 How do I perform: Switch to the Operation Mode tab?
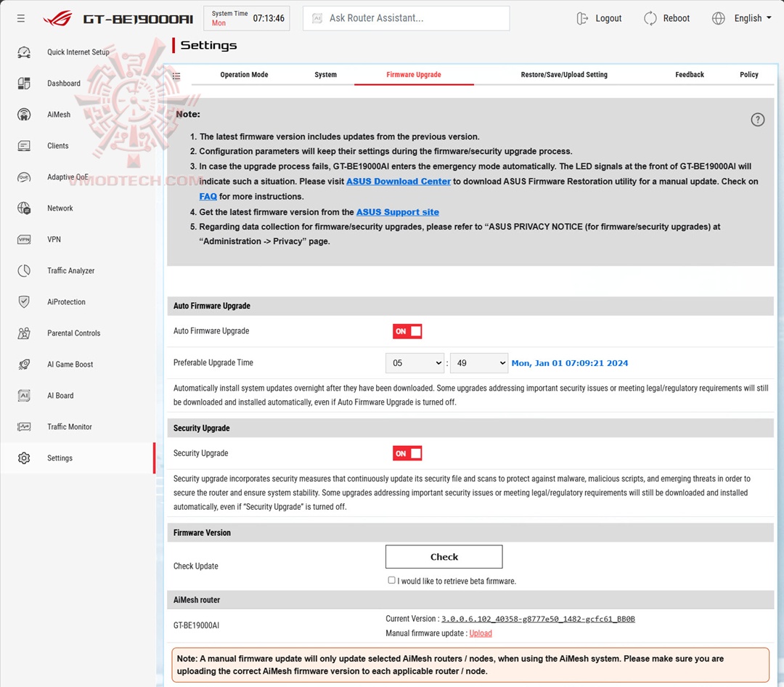pyautogui.click(x=244, y=75)
